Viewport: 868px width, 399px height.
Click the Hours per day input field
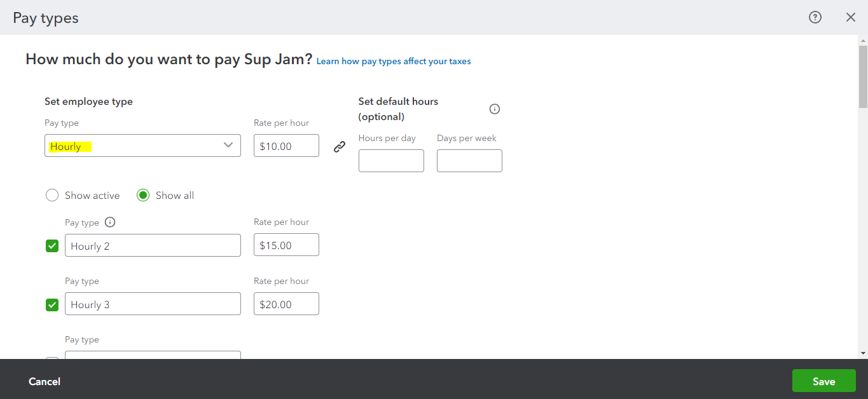[391, 161]
